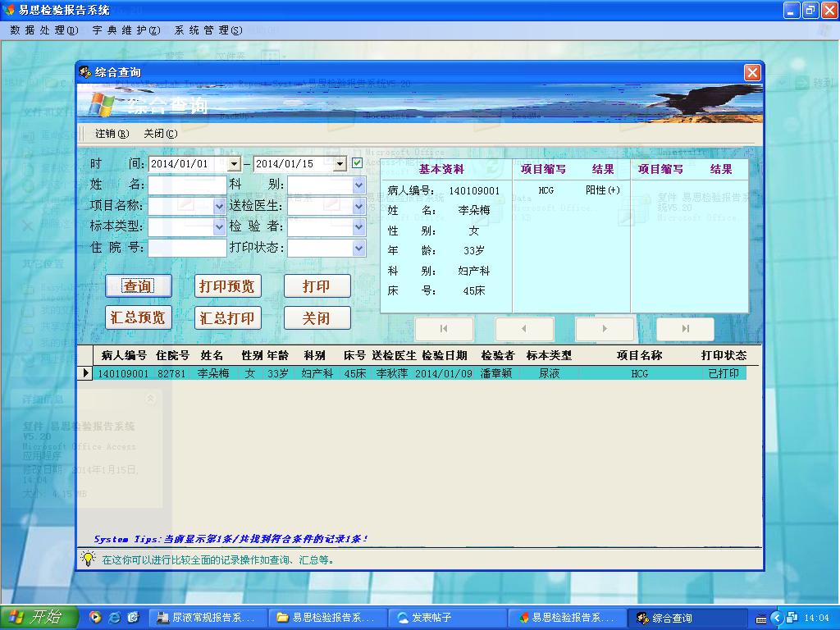This screenshot has width=840, height=630.
Task: Expand the 科别 department dropdown
Action: pyautogui.click(x=358, y=185)
